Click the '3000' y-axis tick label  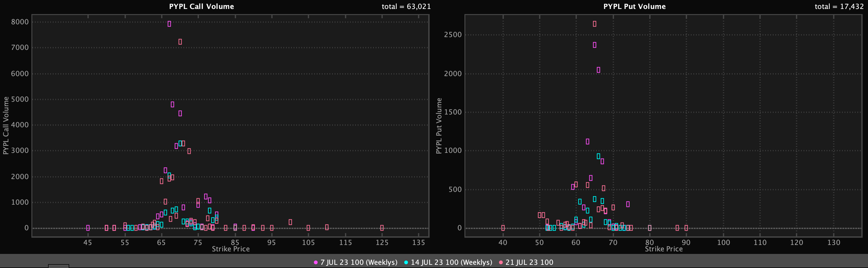(20, 150)
